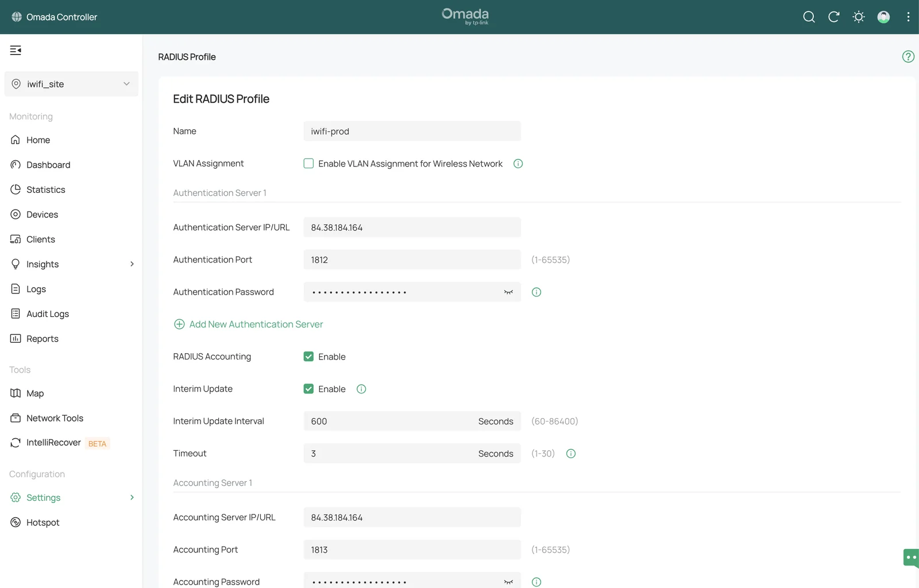Click Accounting Password info icon

[536, 582]
